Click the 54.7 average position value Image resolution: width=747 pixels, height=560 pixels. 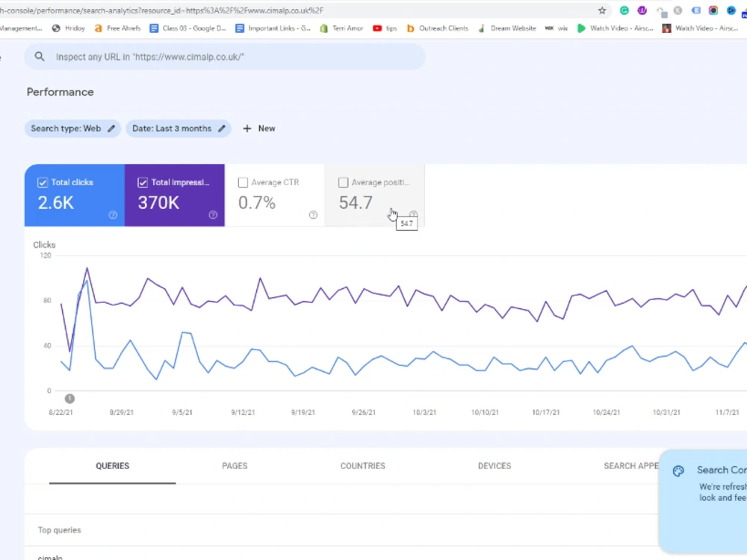point(356,203)
